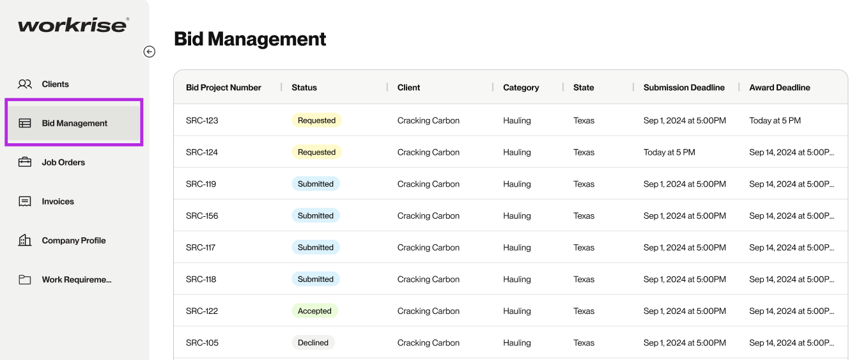
Task: Click the Accepted status badge of SRC-122
Action: [x=314, y=311]
